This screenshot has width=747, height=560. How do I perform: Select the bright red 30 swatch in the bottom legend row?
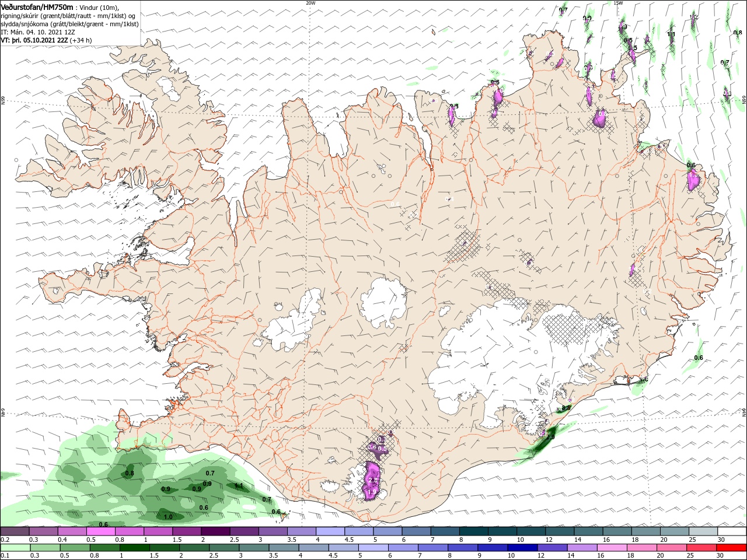pyautogui.click(x=731, y=548)
